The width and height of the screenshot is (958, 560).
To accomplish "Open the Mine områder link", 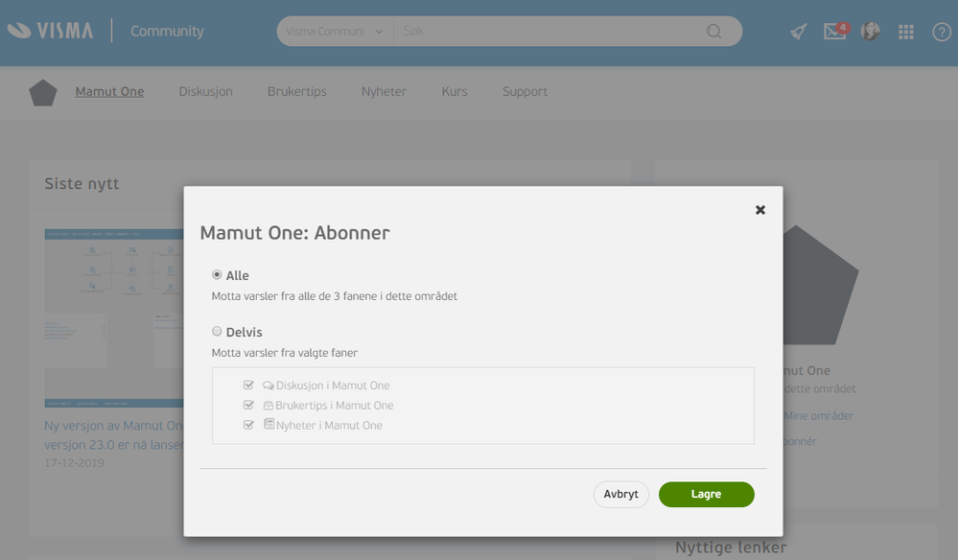I will [819, 416].
